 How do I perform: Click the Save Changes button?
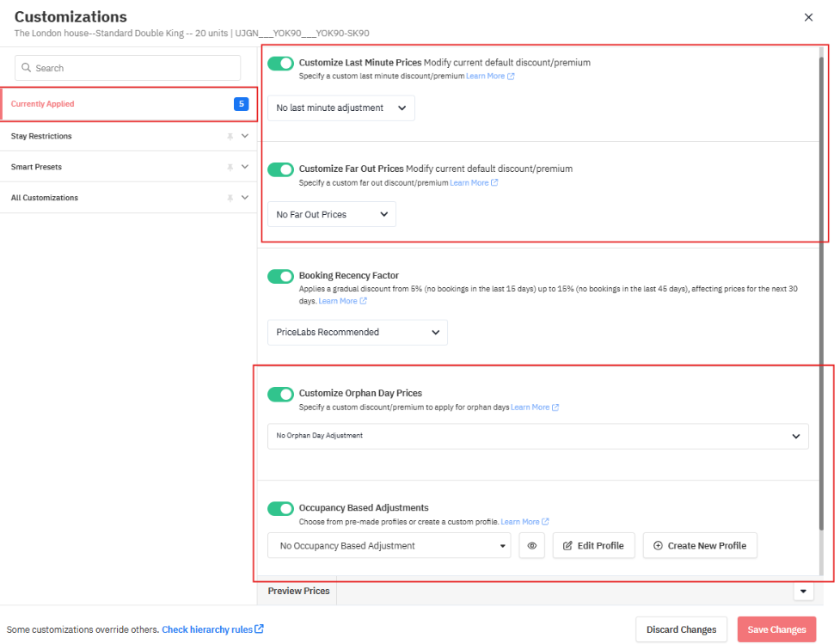(x=776, y=629)
